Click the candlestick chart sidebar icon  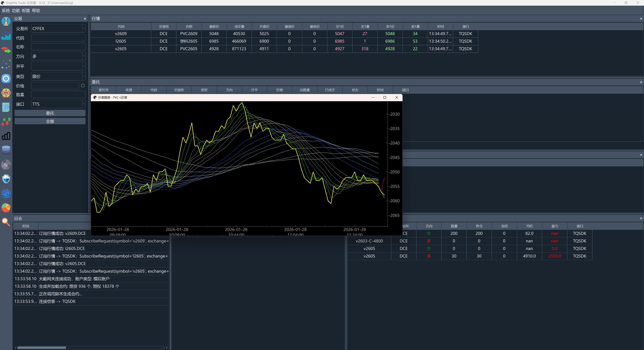pyautogui.click(x=6, y=122)
